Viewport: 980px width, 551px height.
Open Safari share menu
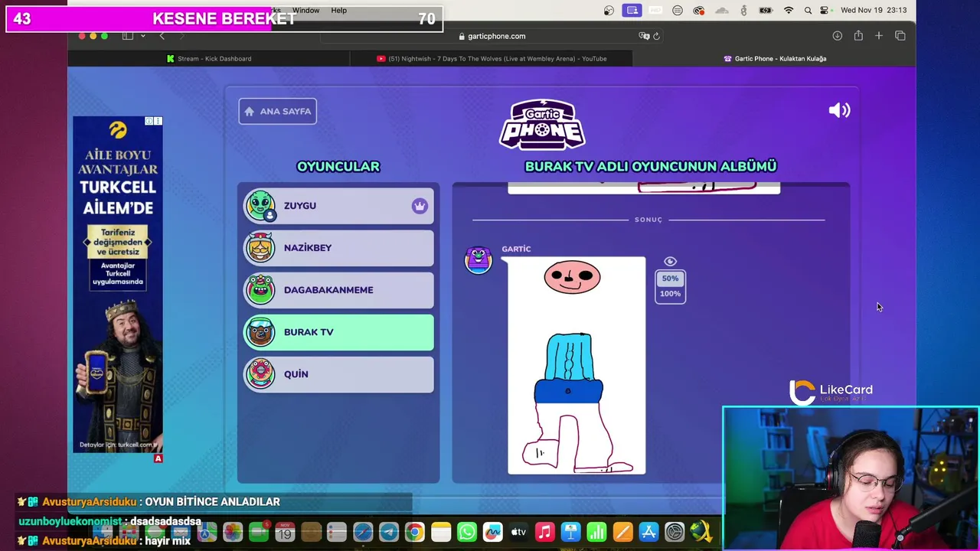click(x=858, y=36)
